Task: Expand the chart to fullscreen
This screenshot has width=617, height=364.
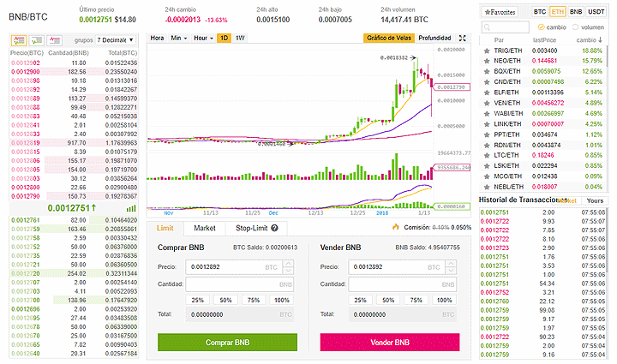Action: pos(463,39)
